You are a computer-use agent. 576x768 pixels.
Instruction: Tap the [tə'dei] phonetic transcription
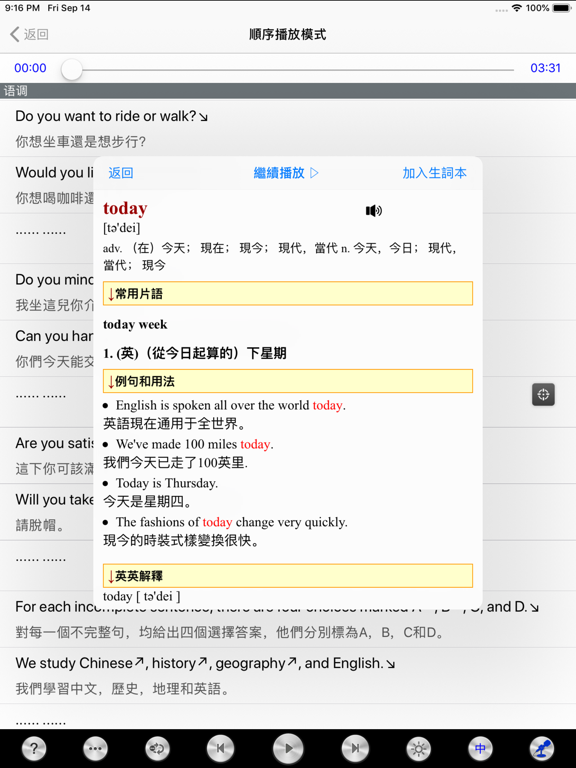[121, 228]
